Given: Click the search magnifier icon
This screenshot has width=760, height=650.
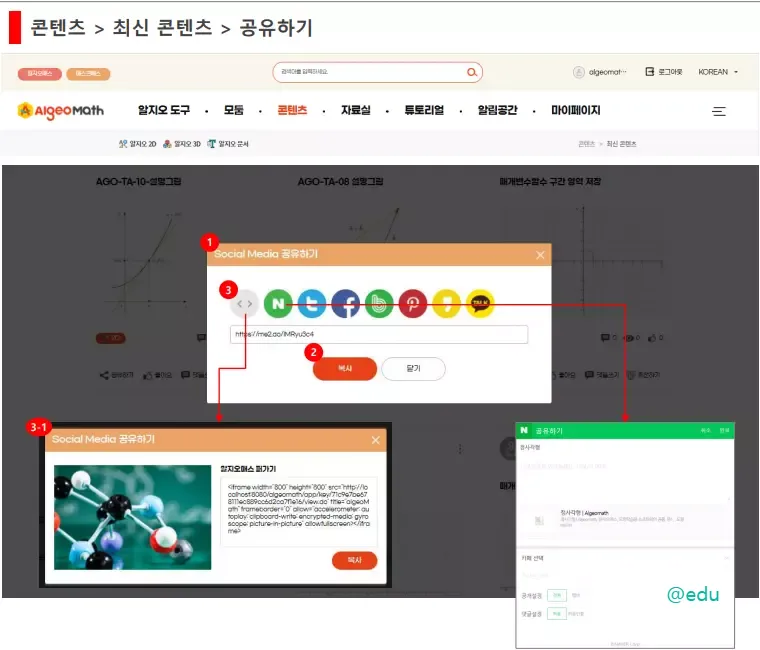Looking at the screenshot, I should click(472, 72).
